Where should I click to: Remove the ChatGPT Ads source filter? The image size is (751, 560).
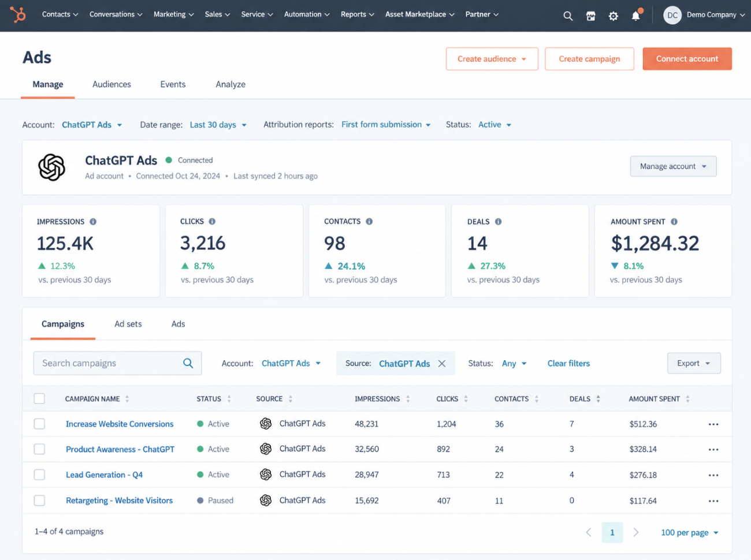[442, 364]
